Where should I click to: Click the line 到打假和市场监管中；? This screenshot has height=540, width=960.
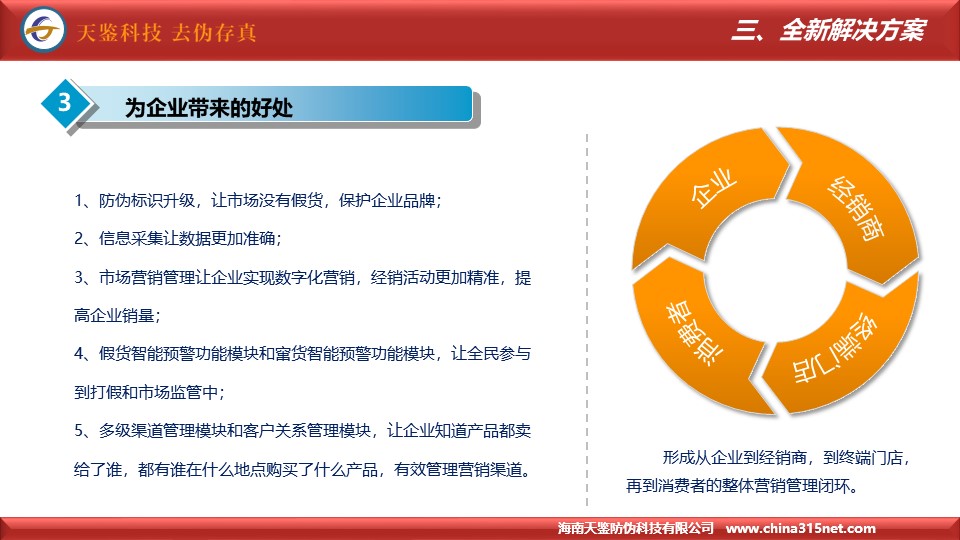pos(149,392)
